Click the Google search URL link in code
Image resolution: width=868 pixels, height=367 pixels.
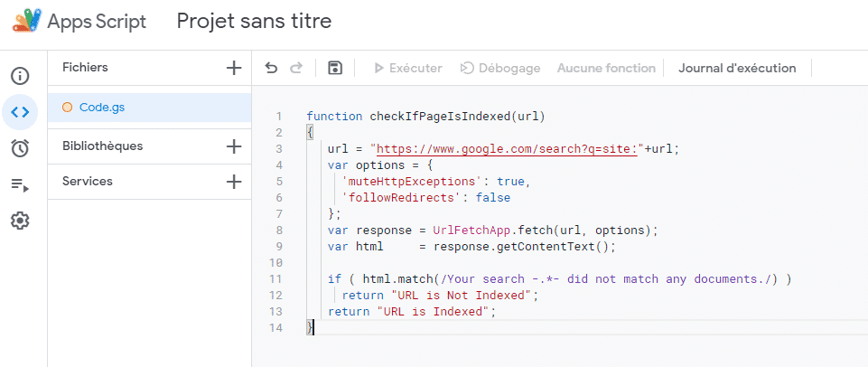coord(507,149)
